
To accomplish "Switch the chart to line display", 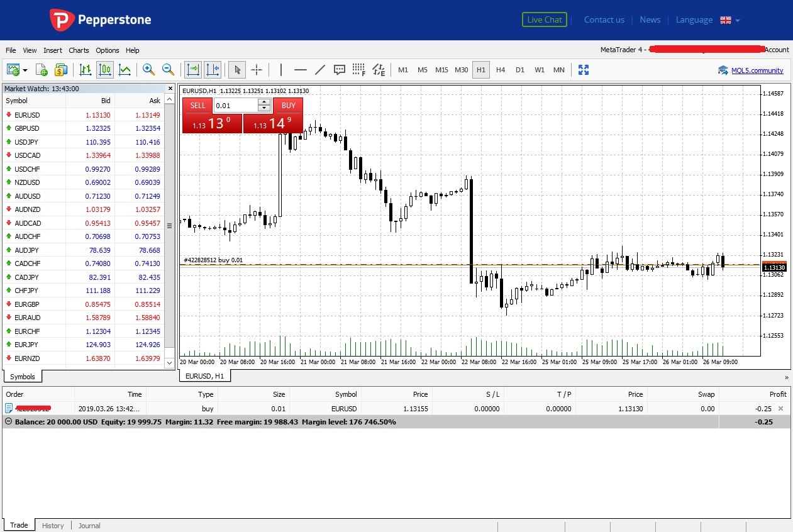I will point(125,70).
